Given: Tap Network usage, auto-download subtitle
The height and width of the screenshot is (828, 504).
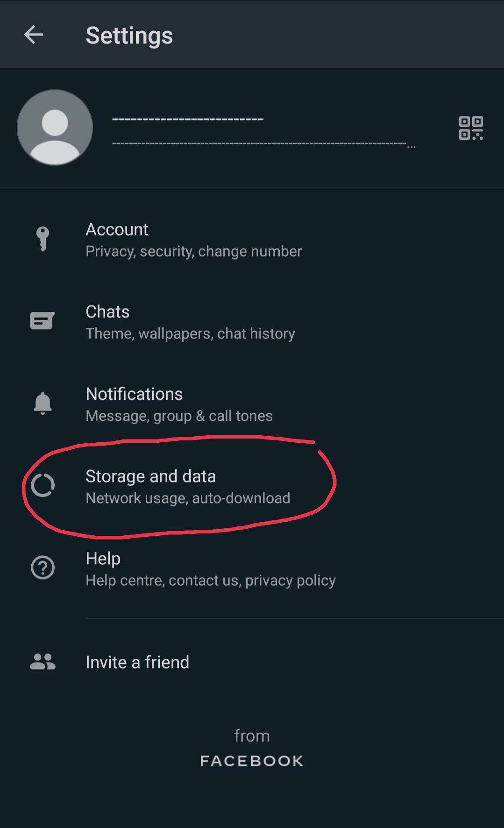Looking at the screenshot, I should pos(188,498).
